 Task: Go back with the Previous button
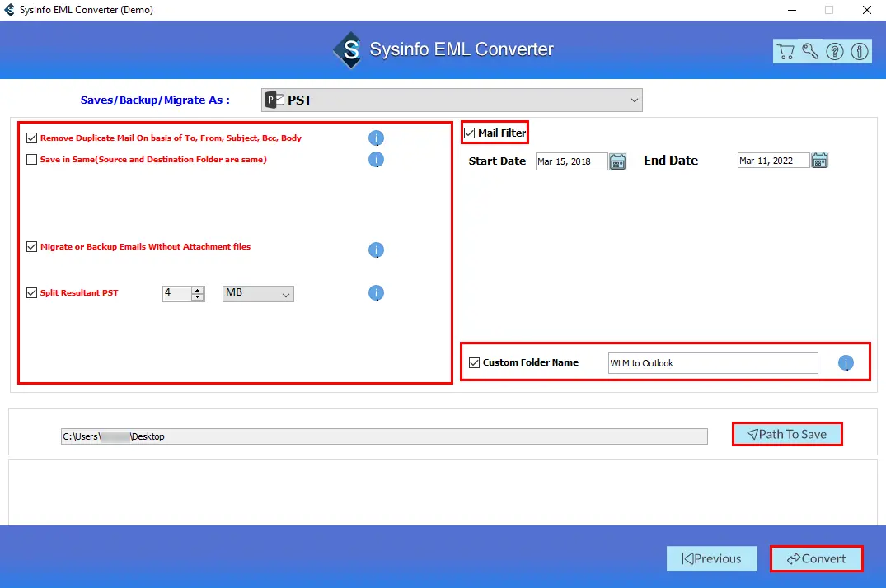click(x=712, y=558)
